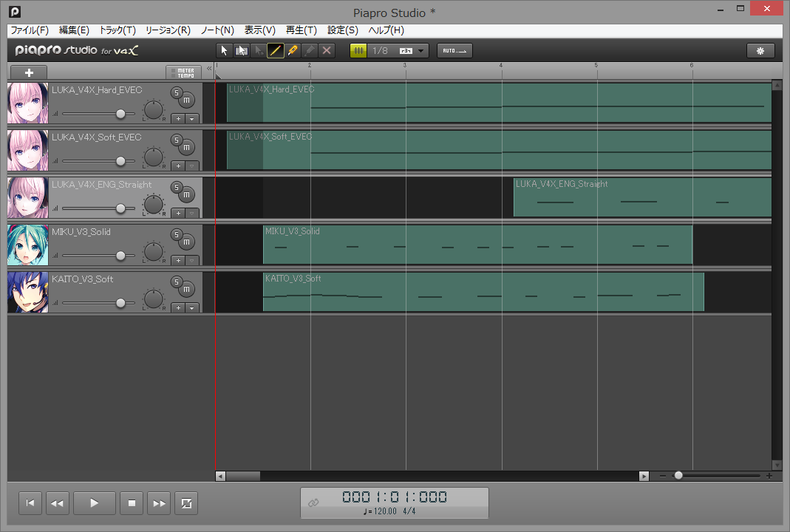Activate the pencil draw tool
The width and height of the screenshot is (790, 532).
point(276,50)
